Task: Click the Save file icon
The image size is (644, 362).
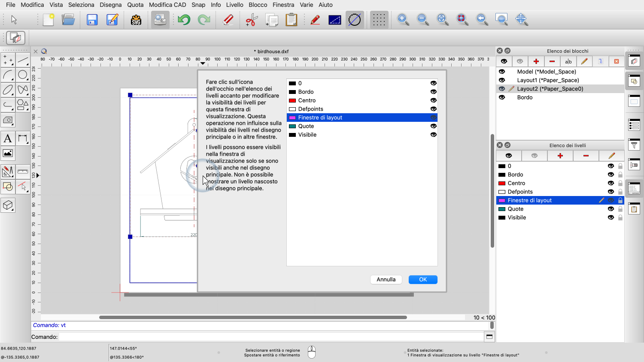Action: coord(92,20)
